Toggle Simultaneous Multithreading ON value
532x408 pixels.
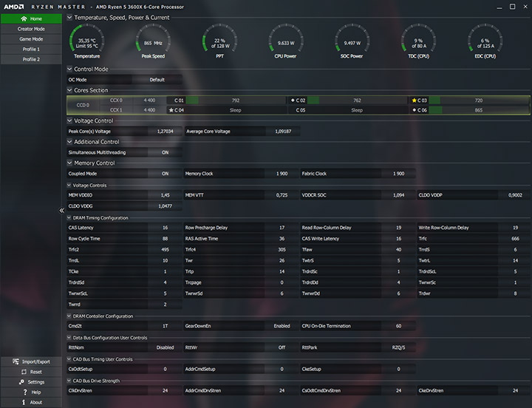click(165, 152)
